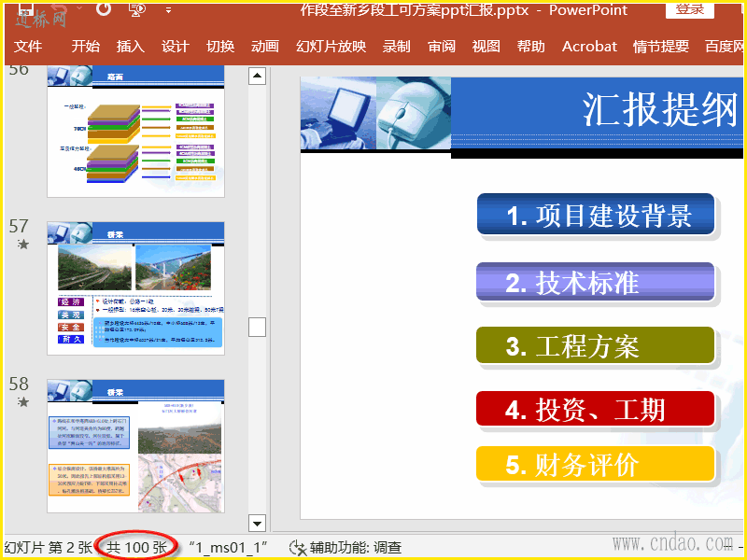Select slide 58 thumbnail with map
The width and height of the screenshot is (747, 560).
point(135,446)
